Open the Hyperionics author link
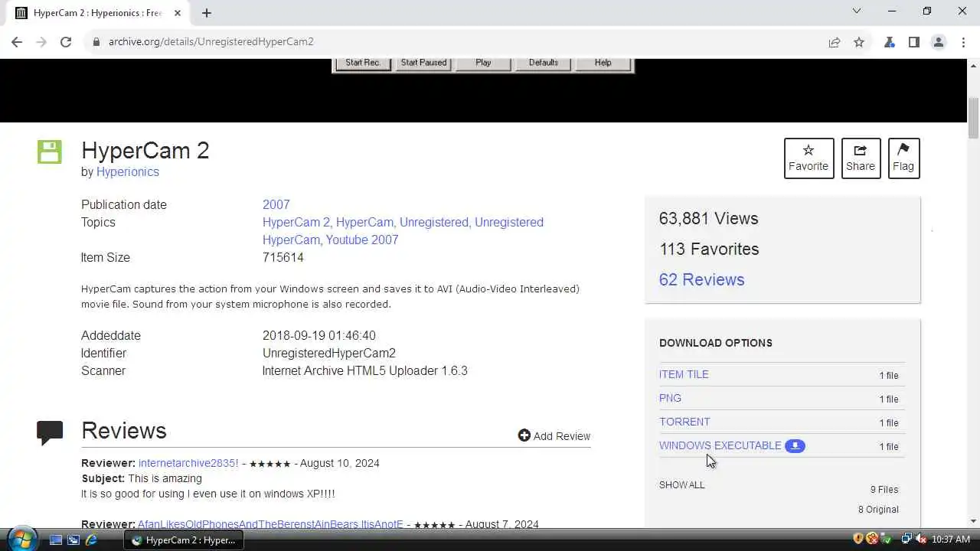Screen dimensions: 980x551 [128, 172]
